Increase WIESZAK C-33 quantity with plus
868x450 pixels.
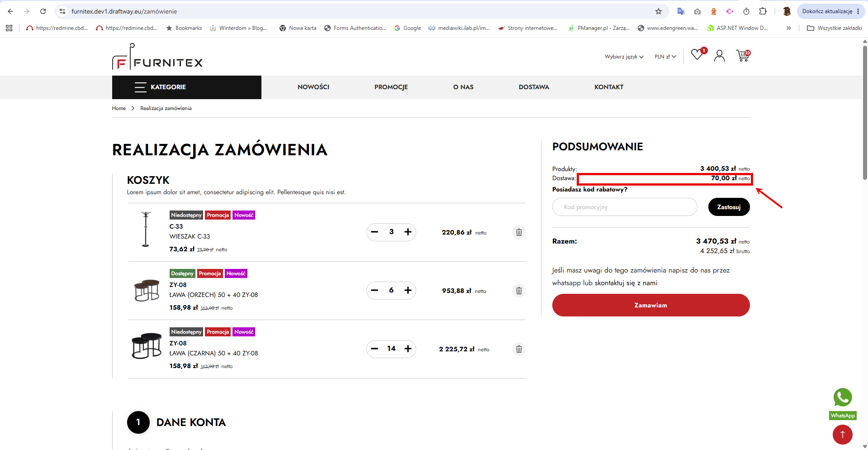[x=408, y=232]
